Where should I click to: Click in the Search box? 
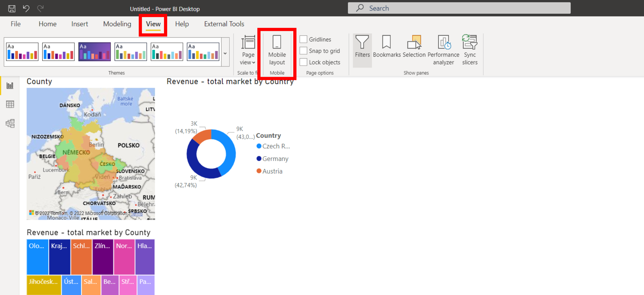click(459, 8)
